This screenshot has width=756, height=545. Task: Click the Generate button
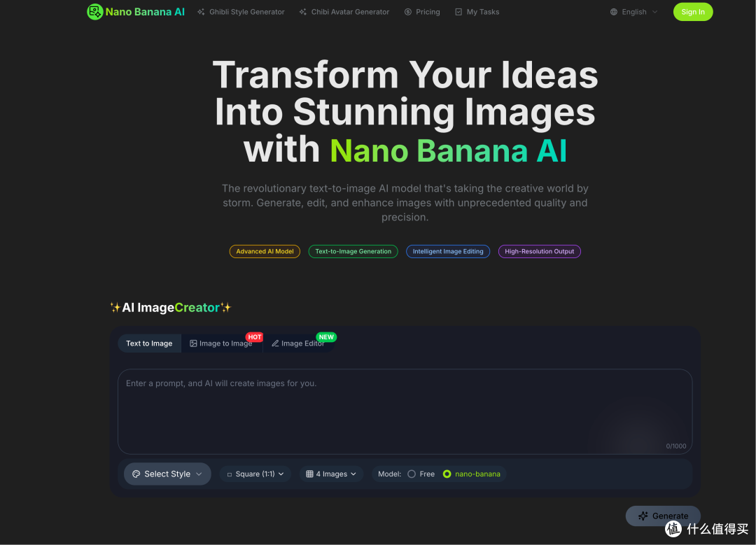(663, 516)
